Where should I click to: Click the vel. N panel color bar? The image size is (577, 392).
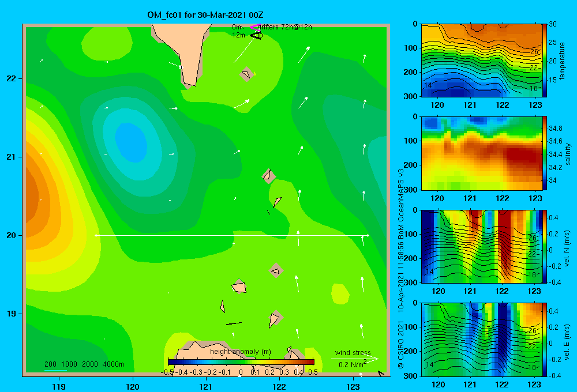(x=545, y=247)
